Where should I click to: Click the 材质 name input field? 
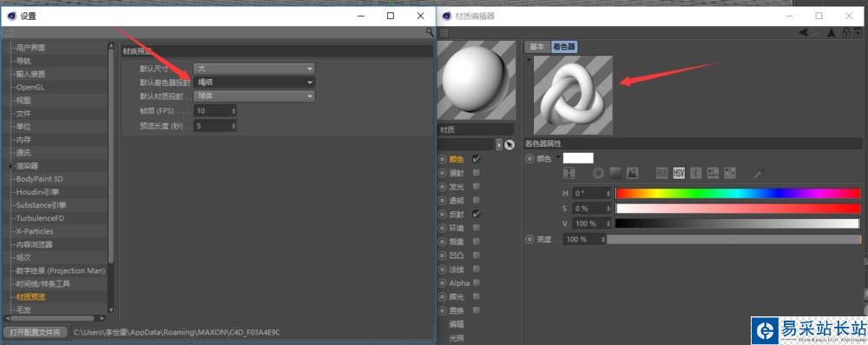point(476,129)
